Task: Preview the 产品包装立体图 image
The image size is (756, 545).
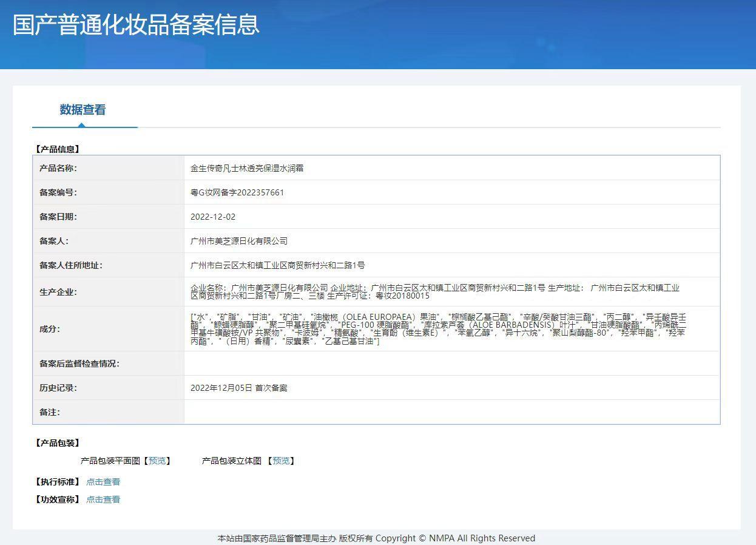Action: coord(281,461)
